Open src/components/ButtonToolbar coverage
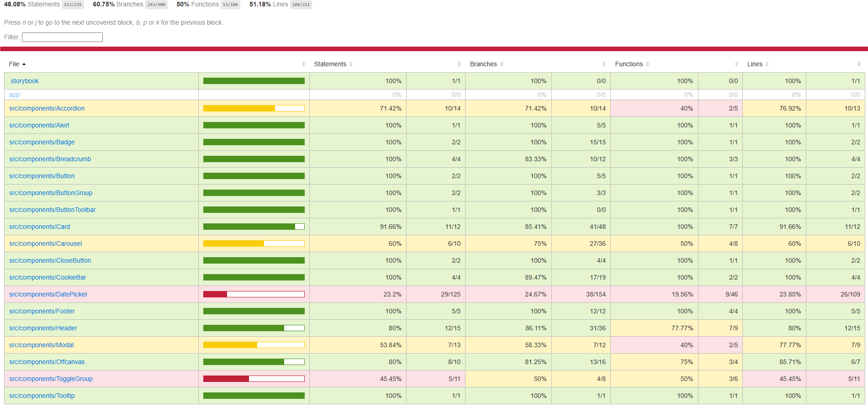 (53, 210)
